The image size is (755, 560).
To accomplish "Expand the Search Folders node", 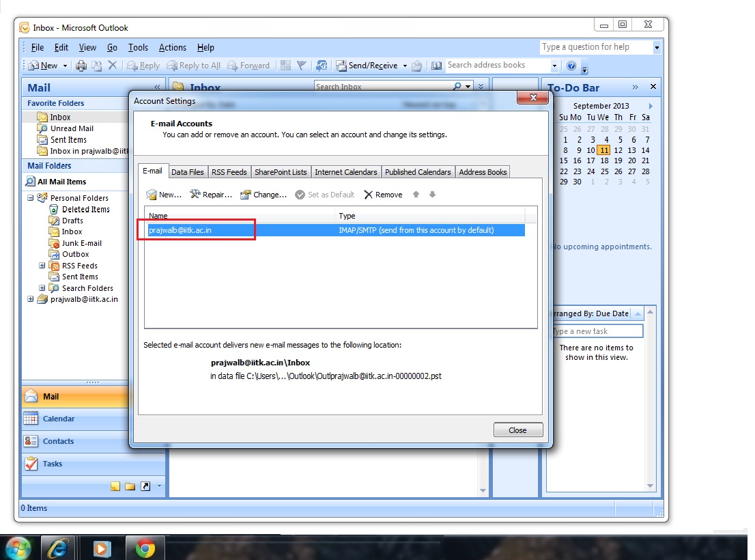I will click(42, 288).
